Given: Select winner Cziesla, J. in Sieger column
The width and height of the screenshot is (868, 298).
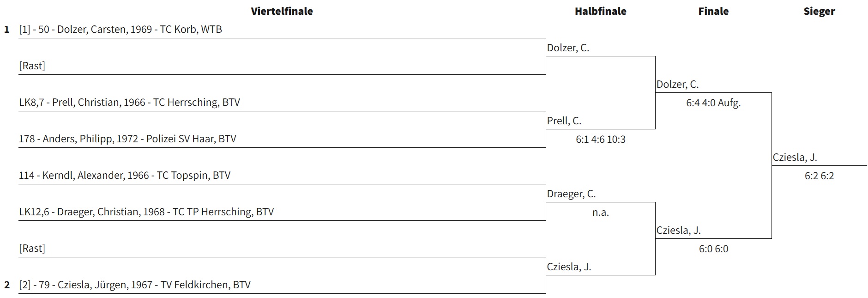Looking at the screenshot, I should click(x=795, y=157).
